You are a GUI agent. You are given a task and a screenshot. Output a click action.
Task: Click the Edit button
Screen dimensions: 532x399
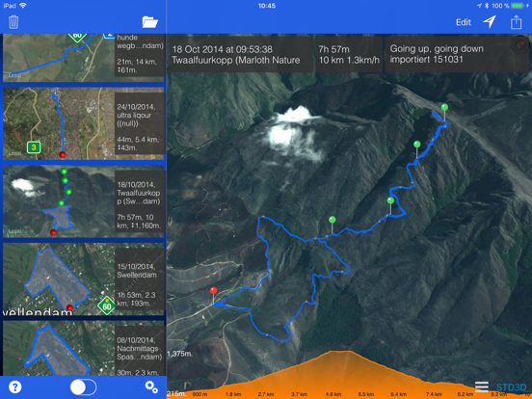coord(464,22)
